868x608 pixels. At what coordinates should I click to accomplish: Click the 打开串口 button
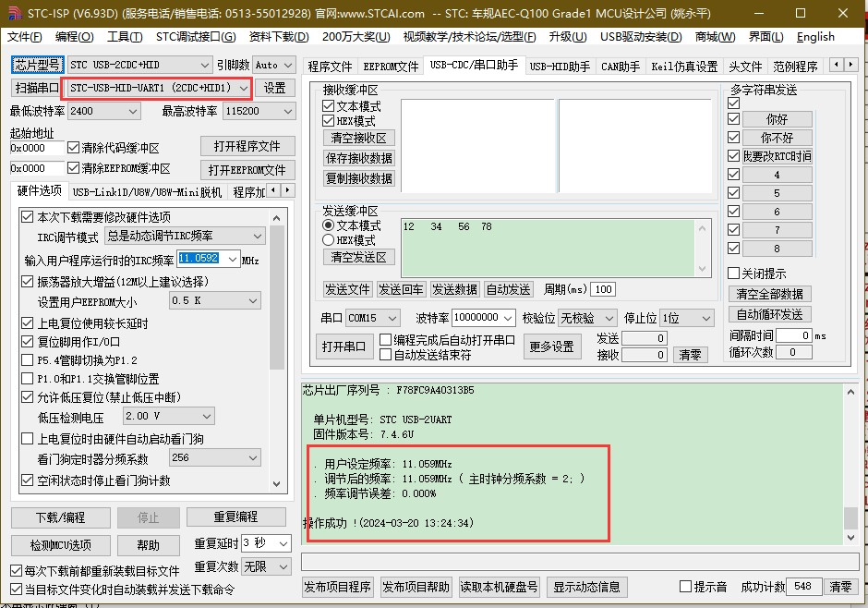pyautogui.click(x=344, y=347)
